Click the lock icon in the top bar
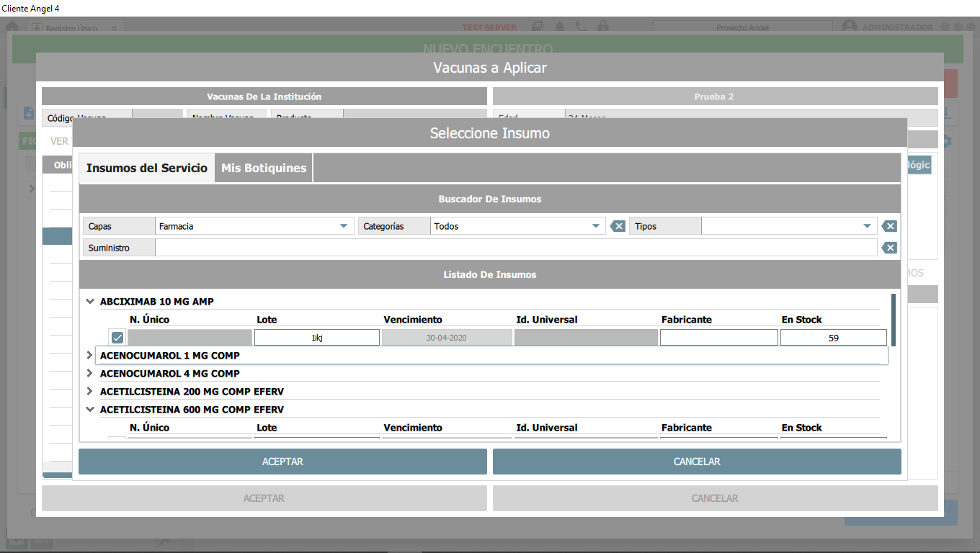The width and height of the screenshot is (980, 553). [x=602, y=26]
